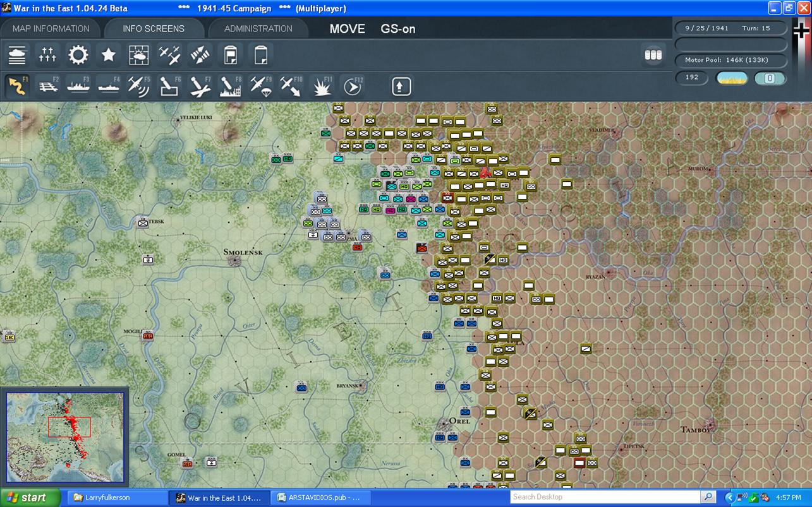Click the GS-on status label
The image size is (812, 507).
(x=397, y=28)
